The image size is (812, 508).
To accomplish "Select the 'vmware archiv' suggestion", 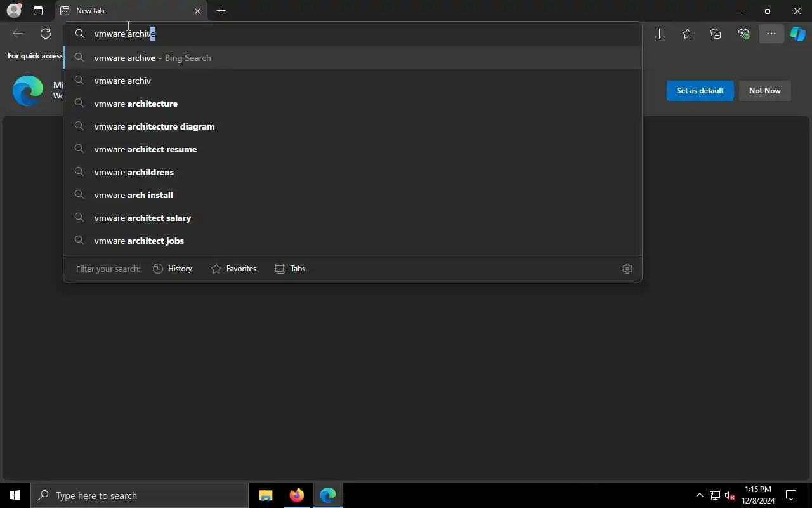I will pos(353,81).
